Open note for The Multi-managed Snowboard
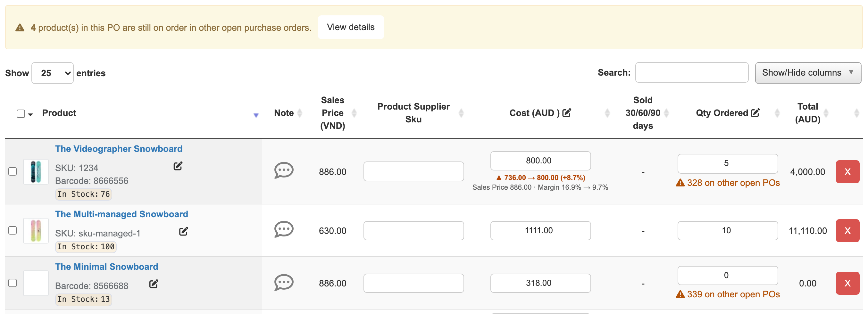Image resolution: width=868 pixels, height=314 pixels. 284,230
